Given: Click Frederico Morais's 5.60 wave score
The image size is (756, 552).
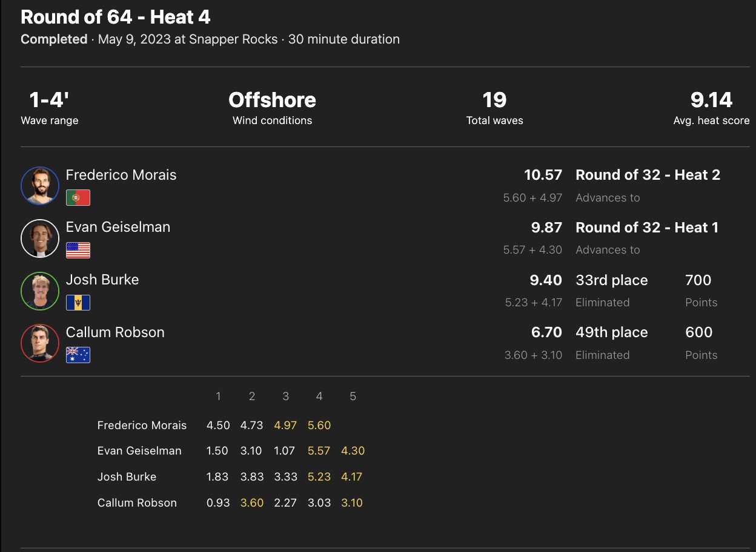Looking at the screenshot, I should tap(319, 425).
